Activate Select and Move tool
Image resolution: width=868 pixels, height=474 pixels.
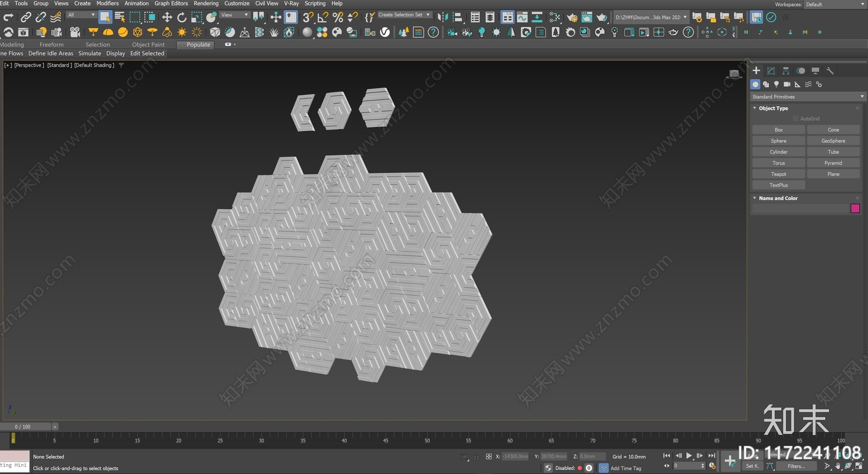[167, 17]
